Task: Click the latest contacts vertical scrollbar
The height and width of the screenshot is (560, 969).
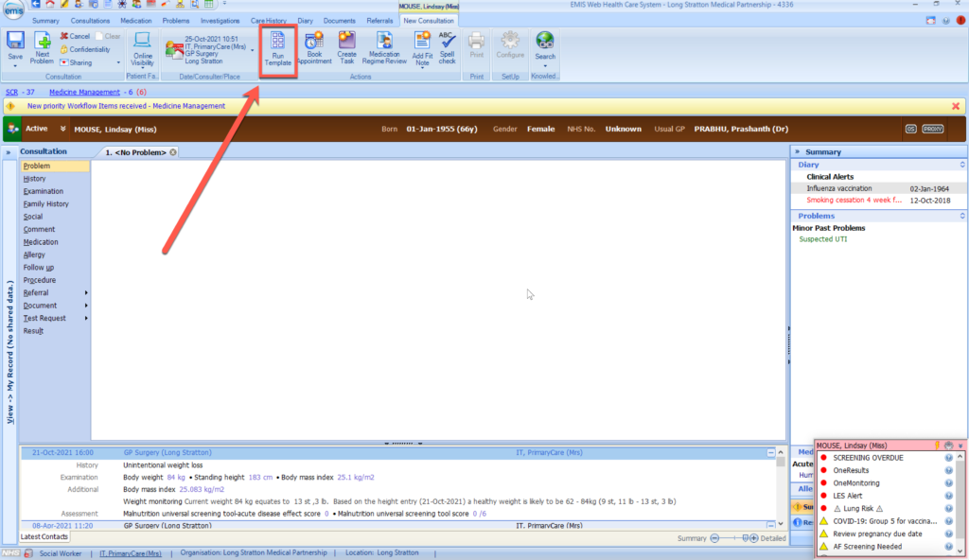Action: tap(781, 488)
